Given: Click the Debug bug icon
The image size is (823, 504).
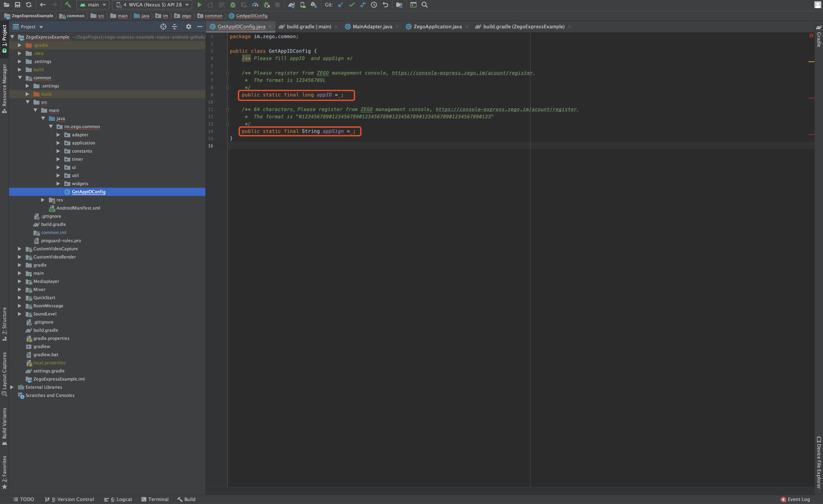Looking at the screenshot, I should point(233,5).
